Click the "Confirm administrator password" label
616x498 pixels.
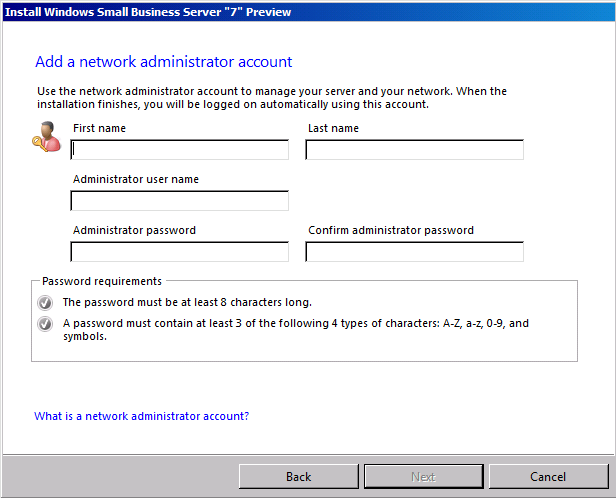pos(391,230)
